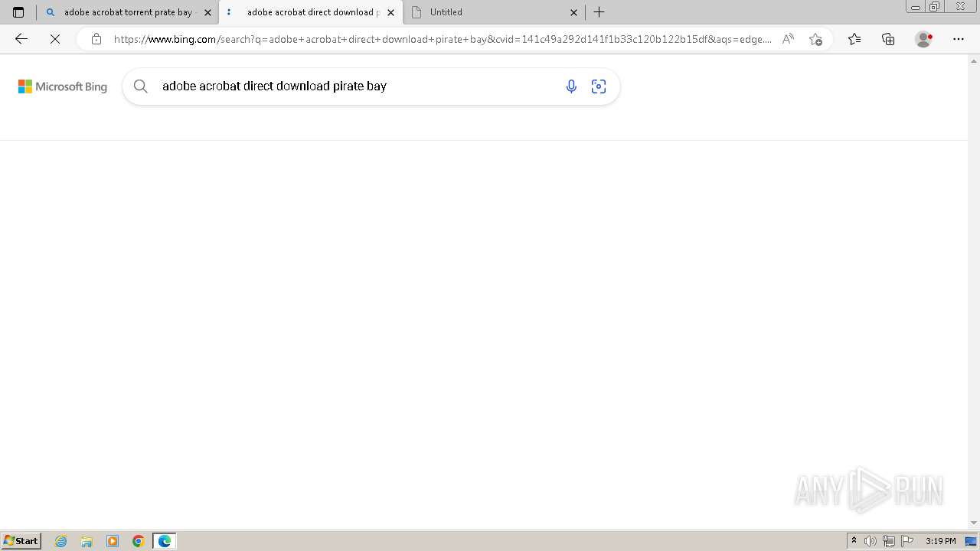Close the 'adobe acrobat torrent prate bay' tab
This screenshot has height=551, width=980.
click(x=207, y=12)
